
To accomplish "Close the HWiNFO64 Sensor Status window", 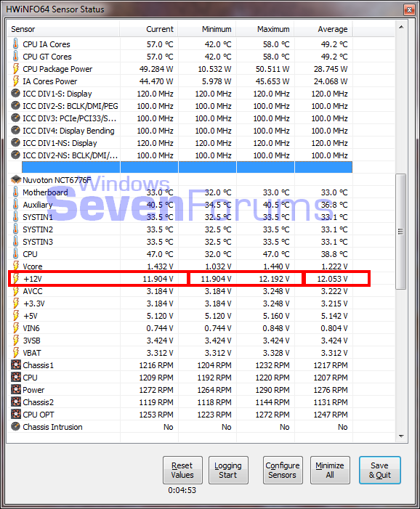I will click(409, 9).
